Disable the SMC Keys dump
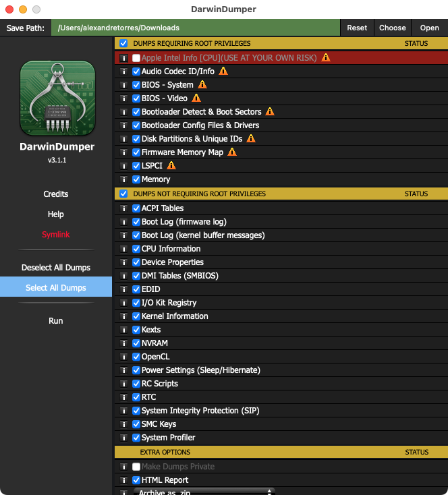Viewport: 448px width, 495px height. (x=136, y=424)
